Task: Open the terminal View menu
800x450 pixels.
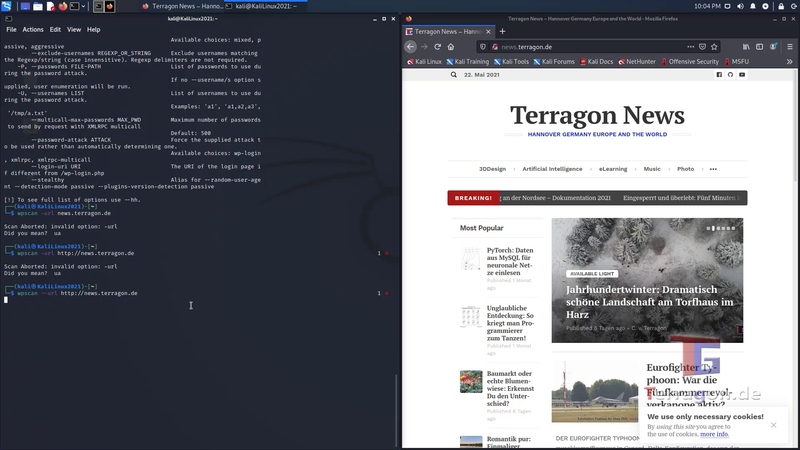Action: click(74, 30)
